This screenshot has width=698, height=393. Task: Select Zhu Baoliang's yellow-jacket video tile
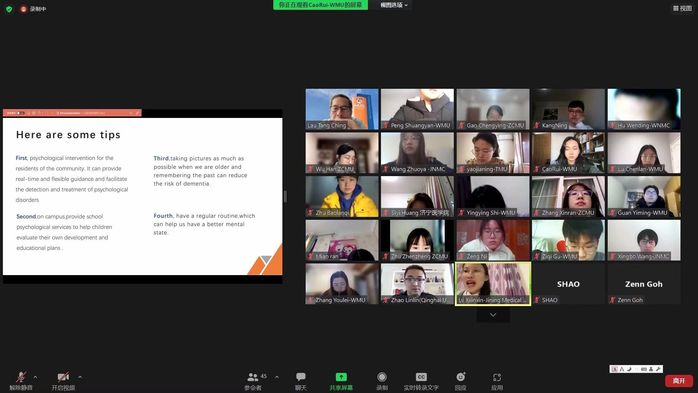(x=342, y=196)
